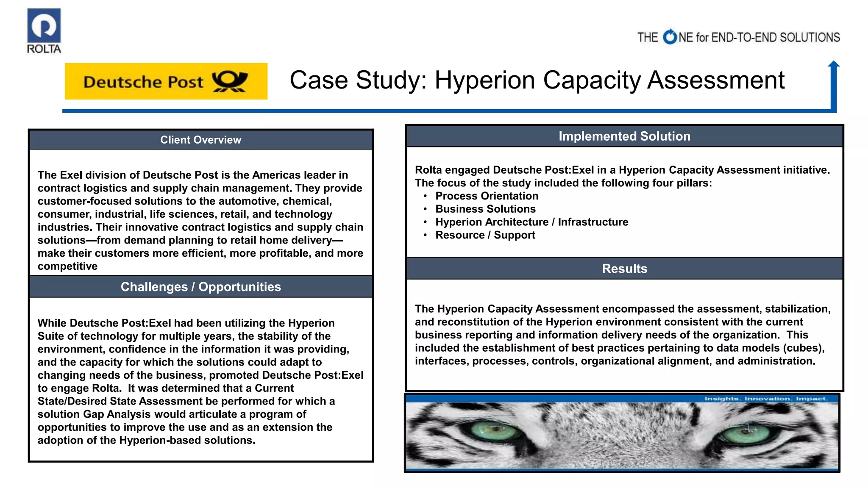
Task: Click the Results paragraph text
Action: 622,335
